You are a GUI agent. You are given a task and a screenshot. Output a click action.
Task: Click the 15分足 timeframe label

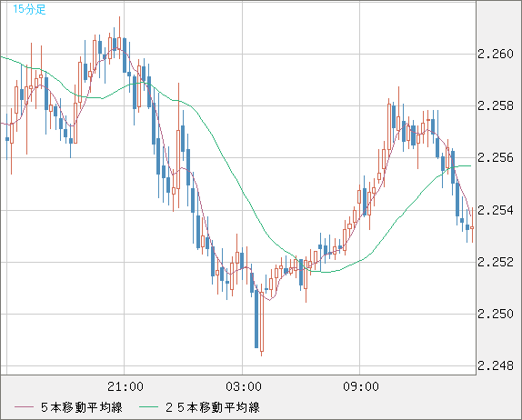(29, 9)
